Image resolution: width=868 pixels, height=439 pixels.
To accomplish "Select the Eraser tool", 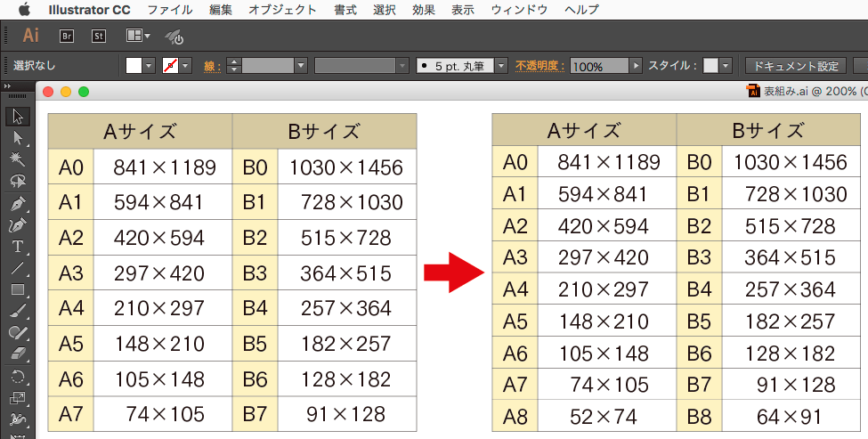I will [18, 354].
